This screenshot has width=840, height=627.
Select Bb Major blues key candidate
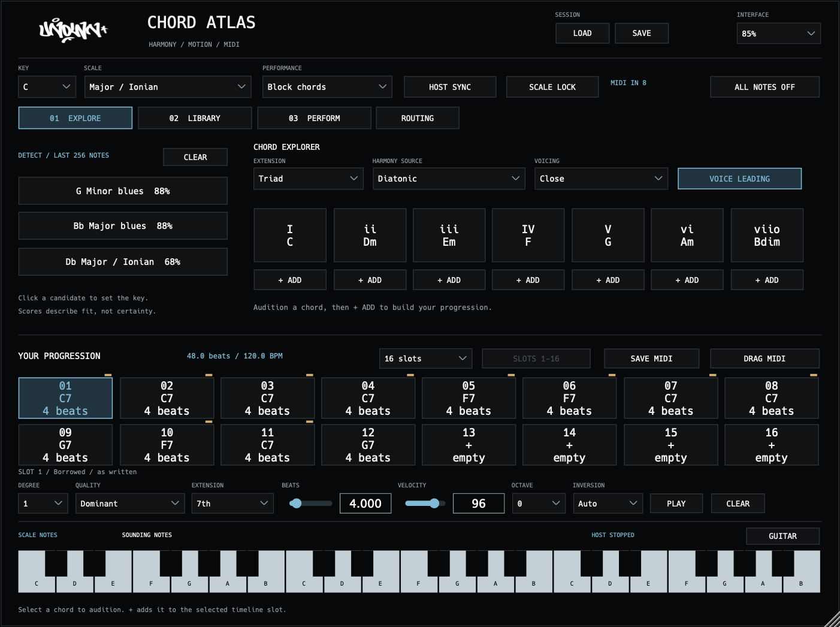(x=123, y=226)
